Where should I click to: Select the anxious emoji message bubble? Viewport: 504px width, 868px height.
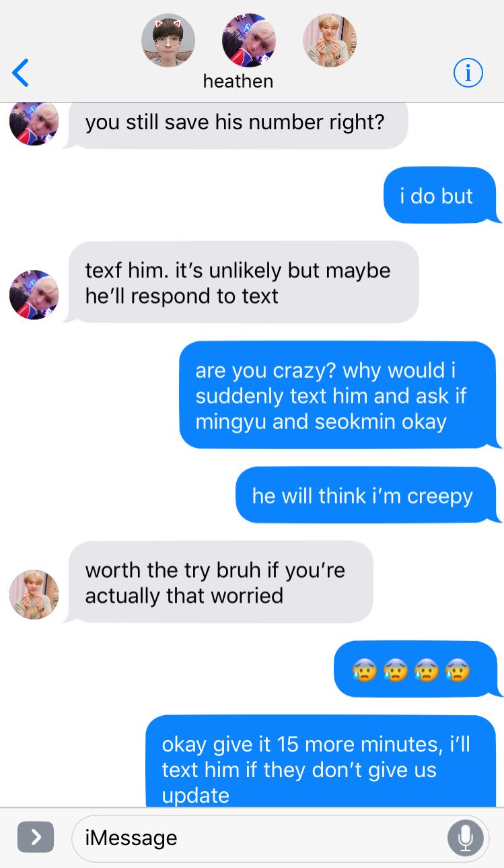416,669
